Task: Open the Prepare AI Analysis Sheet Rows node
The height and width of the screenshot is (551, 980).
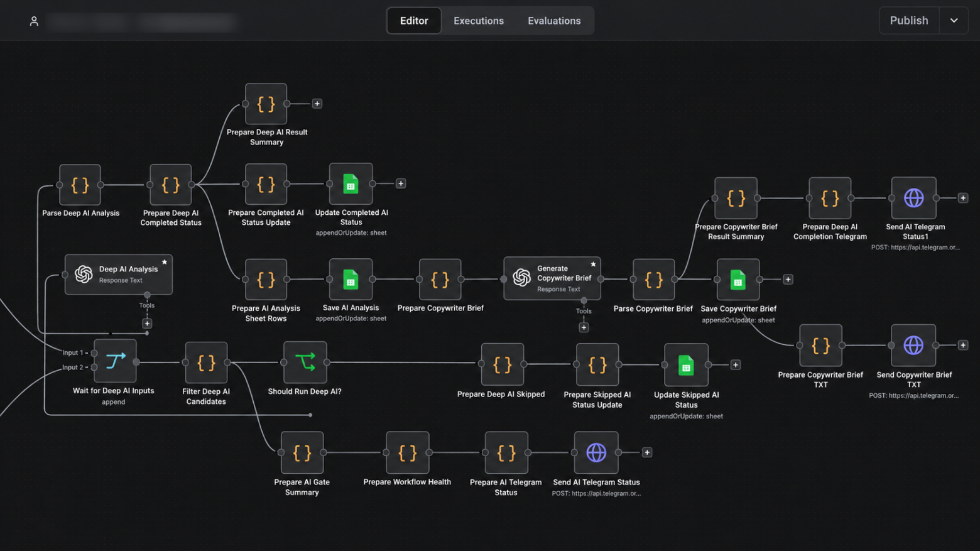Action: (x=266, y=280)
